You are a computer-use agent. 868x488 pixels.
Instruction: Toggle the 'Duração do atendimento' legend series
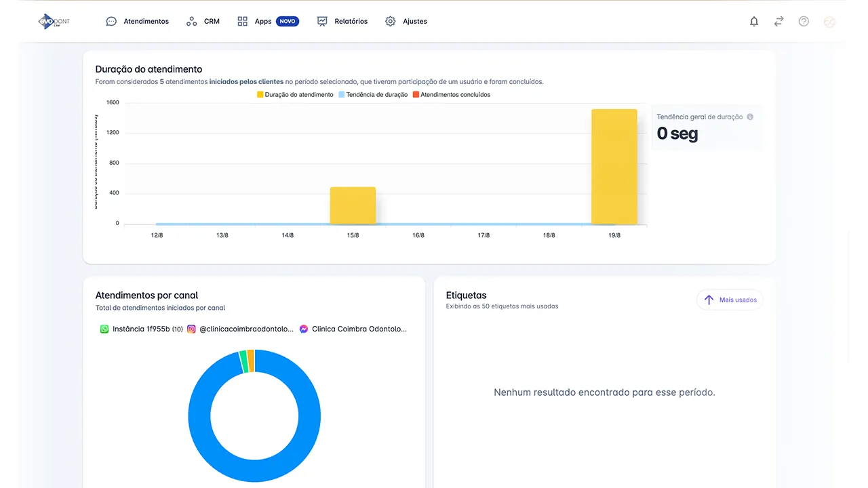(295, 95)
